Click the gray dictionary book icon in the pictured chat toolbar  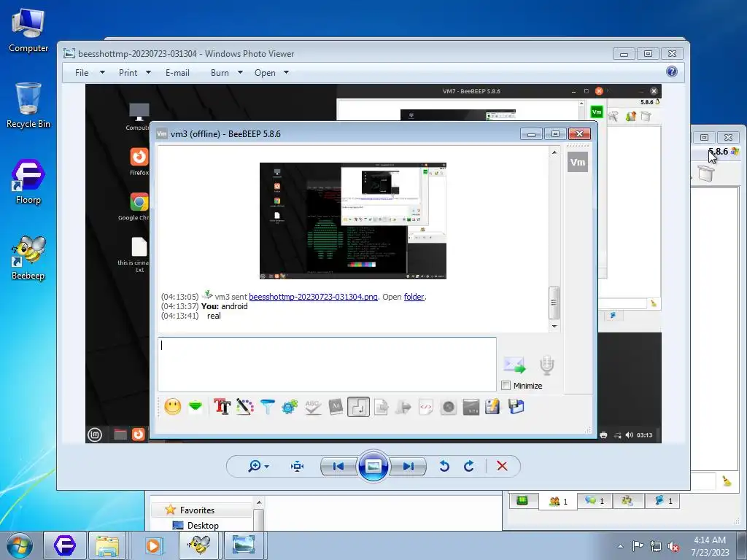tap(336, 407)
